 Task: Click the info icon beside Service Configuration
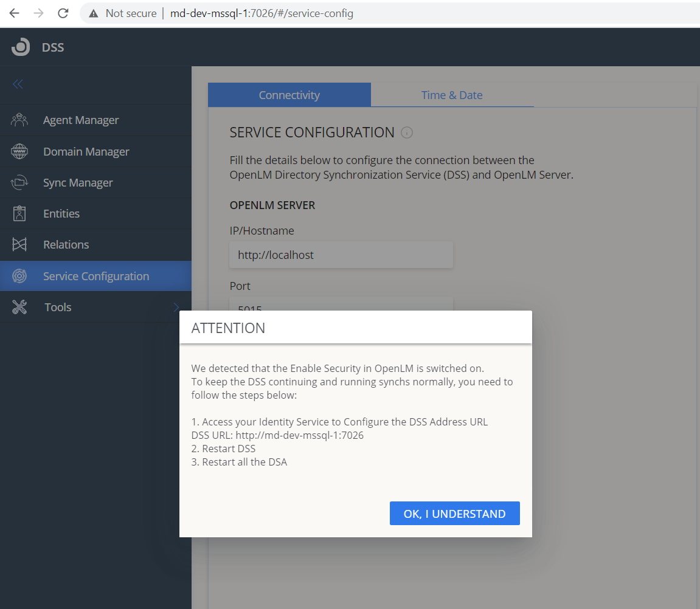click(x=407, y=132)
